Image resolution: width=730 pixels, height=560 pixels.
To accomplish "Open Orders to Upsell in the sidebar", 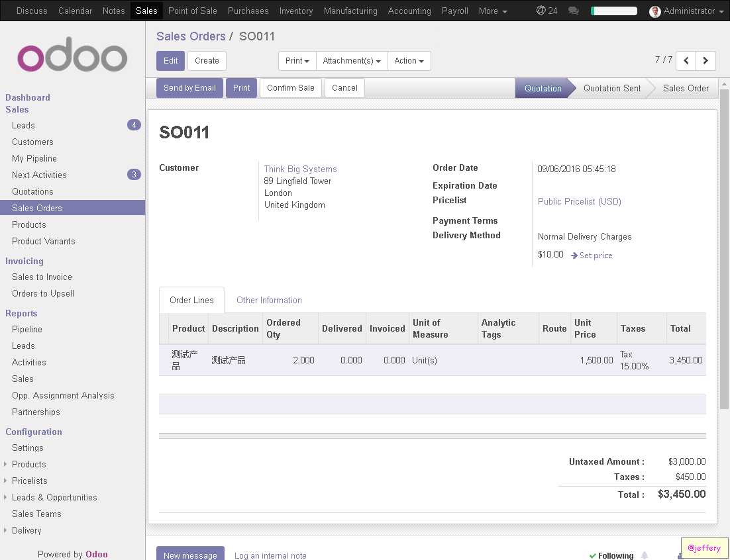I will pyautogui.click(x=43, y=293).
